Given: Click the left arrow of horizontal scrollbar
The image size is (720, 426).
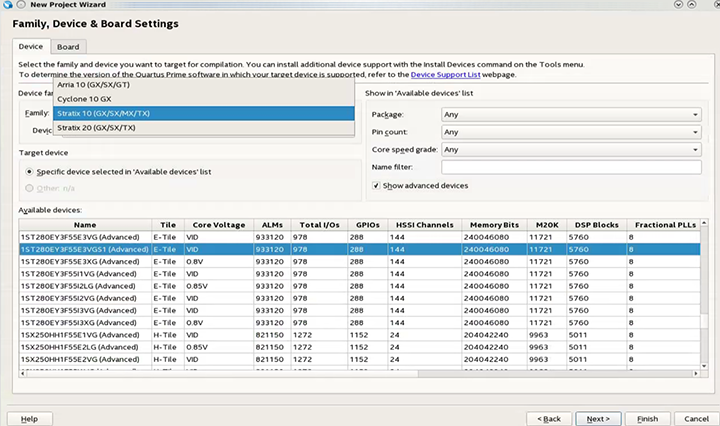Looking at the screenshot, I should click(x=22, y=374).
